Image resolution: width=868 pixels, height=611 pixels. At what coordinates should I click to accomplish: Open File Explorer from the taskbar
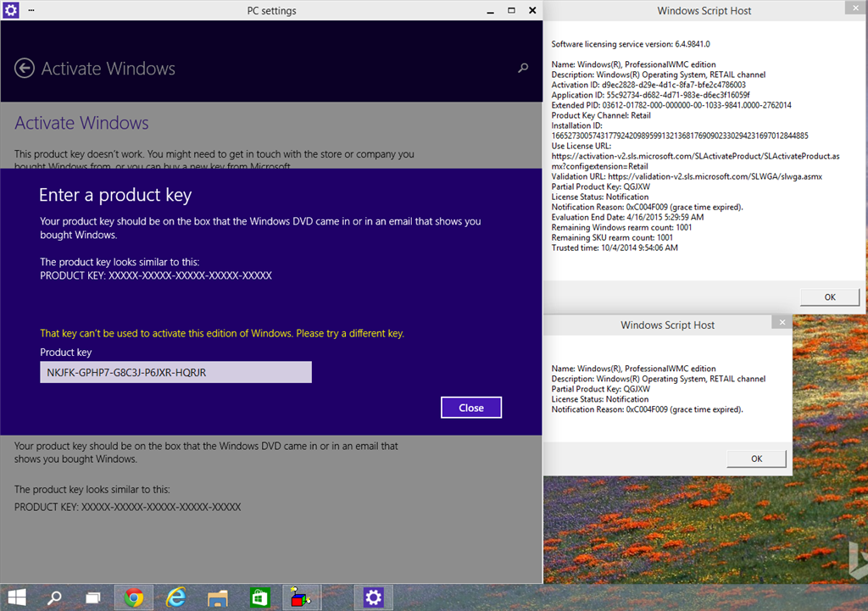tap(218, 598)
